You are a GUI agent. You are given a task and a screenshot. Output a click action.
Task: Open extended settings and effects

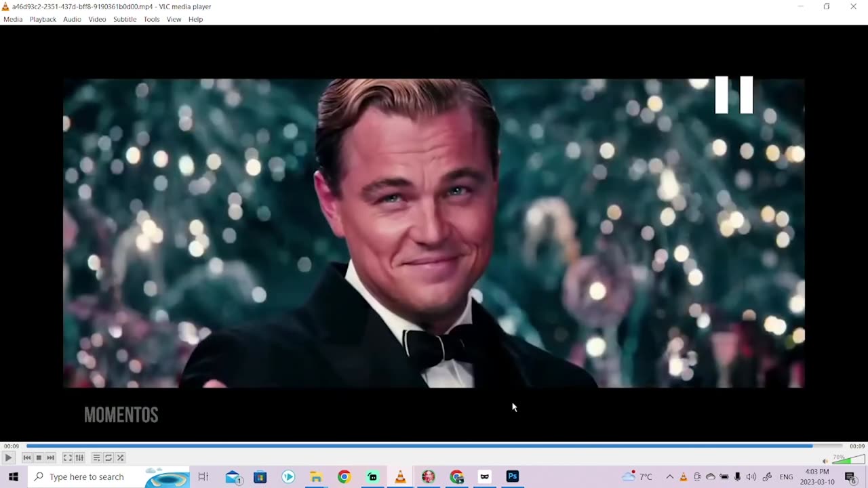(79, 457)
